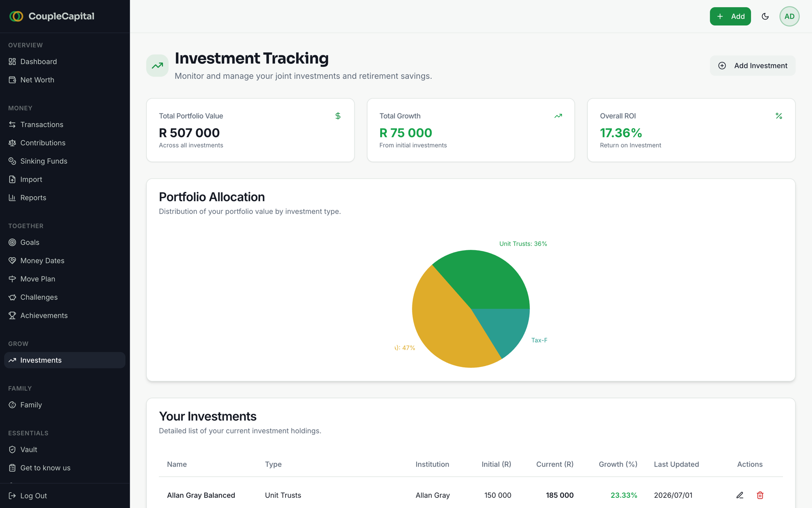The height and width of the screenshot is (508, 812).
Task: Open the Import page
Action: tap(65, 179)
